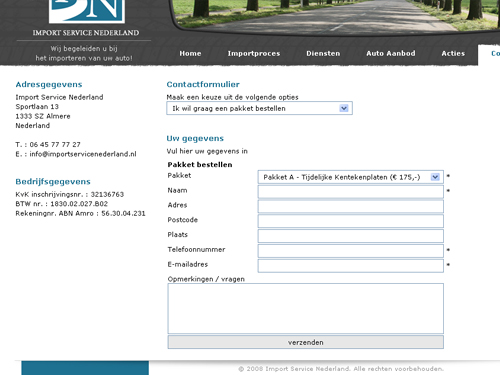Focus the Adres text field
500x375 pixels.
tap(351, 206)
